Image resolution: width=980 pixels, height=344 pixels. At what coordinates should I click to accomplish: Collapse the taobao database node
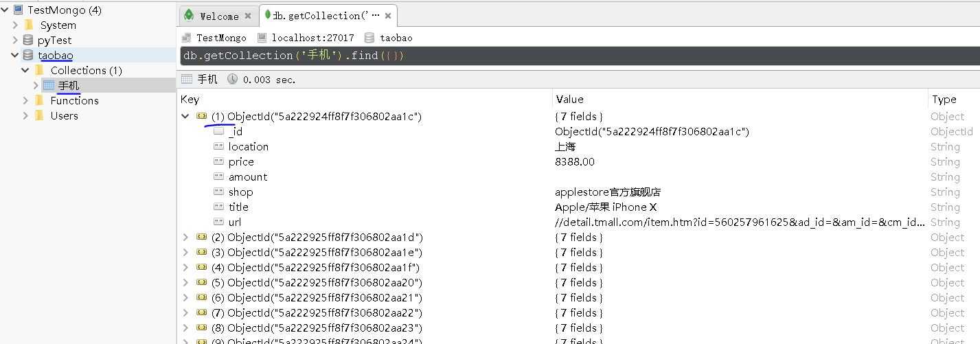16,56
